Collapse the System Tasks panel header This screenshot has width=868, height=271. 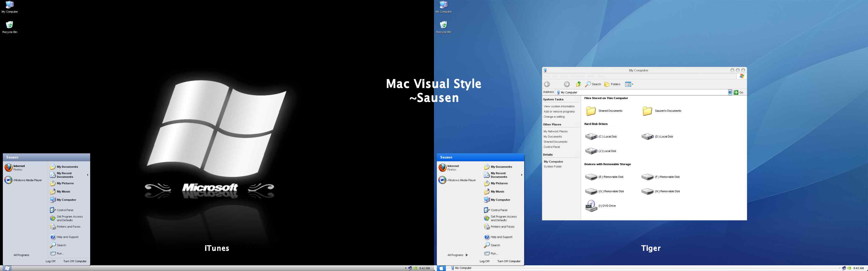(561, 99)
